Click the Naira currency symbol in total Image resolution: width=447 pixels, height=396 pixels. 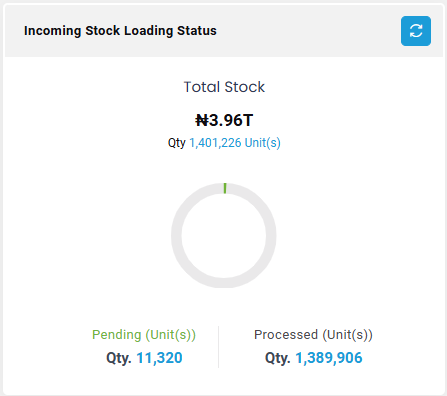(x=202, y=120)
